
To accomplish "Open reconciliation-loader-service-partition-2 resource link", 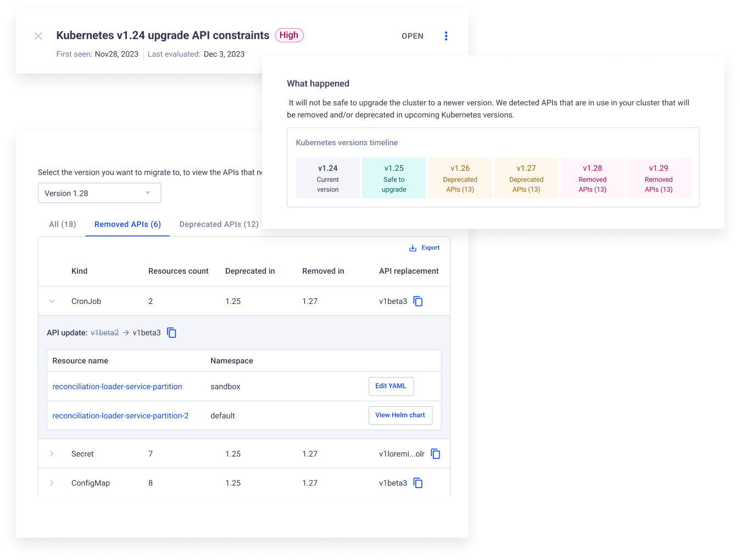I will tap(120, 415).
